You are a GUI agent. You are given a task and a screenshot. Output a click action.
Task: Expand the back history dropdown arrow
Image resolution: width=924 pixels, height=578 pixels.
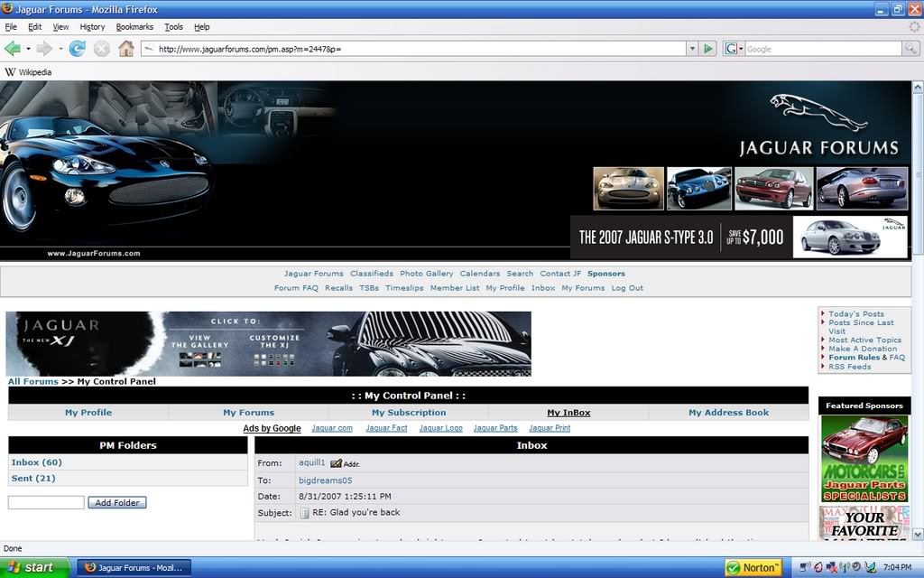point(28,49)
